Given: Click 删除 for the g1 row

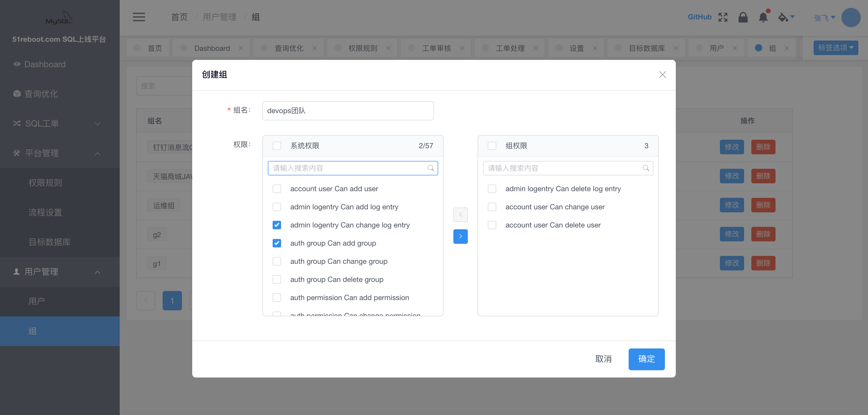Looking at the screenshot, I should [x=763, y=263].
